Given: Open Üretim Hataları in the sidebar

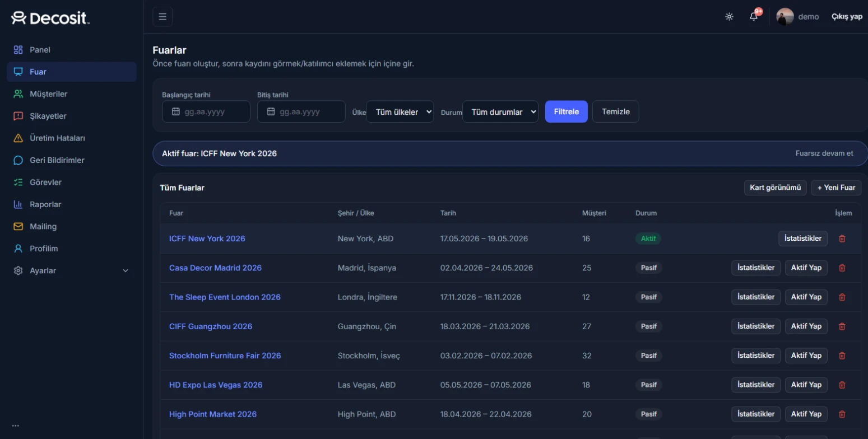Looking at the screenshot, I should [72, 138].
